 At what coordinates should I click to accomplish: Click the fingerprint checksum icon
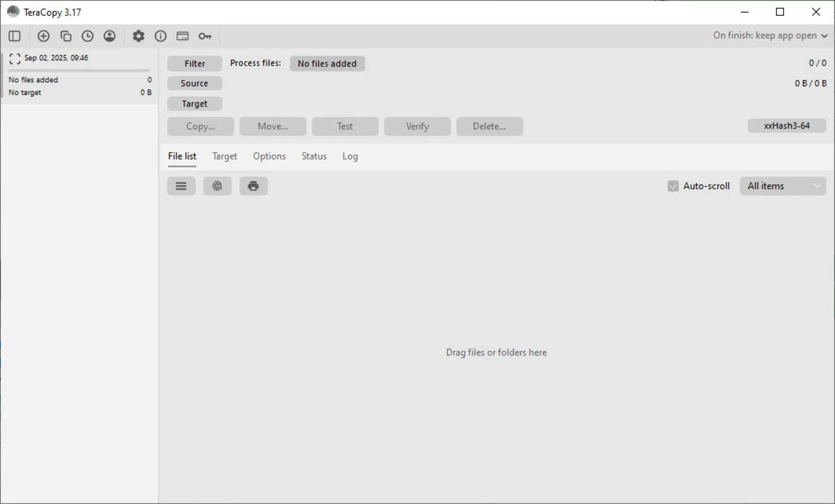tap(217, 186)
